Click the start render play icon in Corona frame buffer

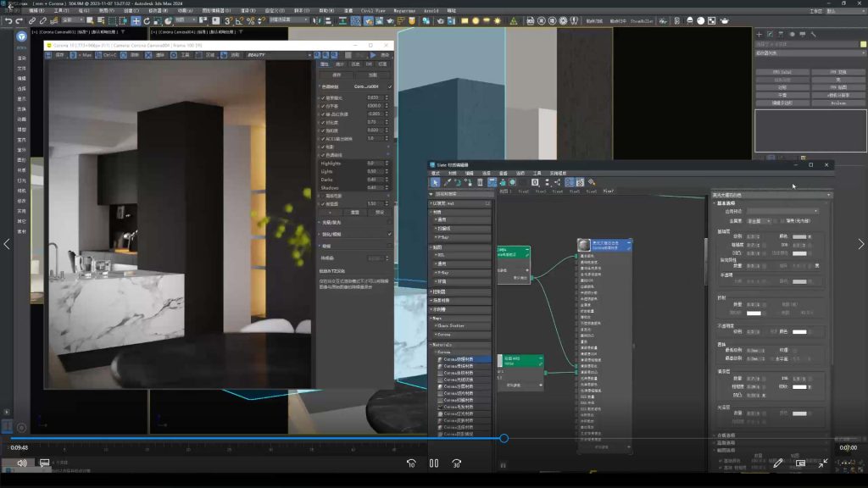(x=373, y=54)
